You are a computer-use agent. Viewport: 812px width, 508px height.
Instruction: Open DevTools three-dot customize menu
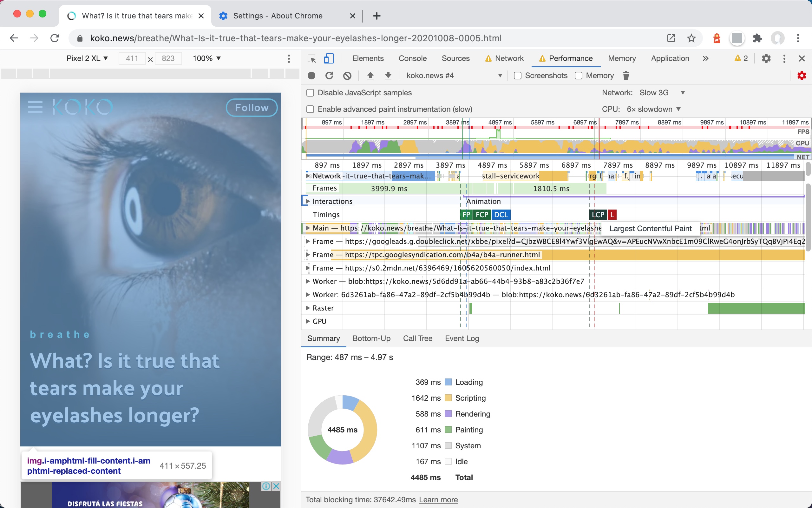784,58
